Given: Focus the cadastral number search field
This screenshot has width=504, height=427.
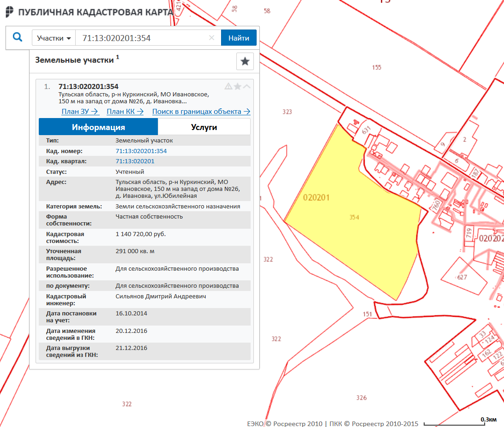Looking at the screenshot, I should click(x=143, y=38).
